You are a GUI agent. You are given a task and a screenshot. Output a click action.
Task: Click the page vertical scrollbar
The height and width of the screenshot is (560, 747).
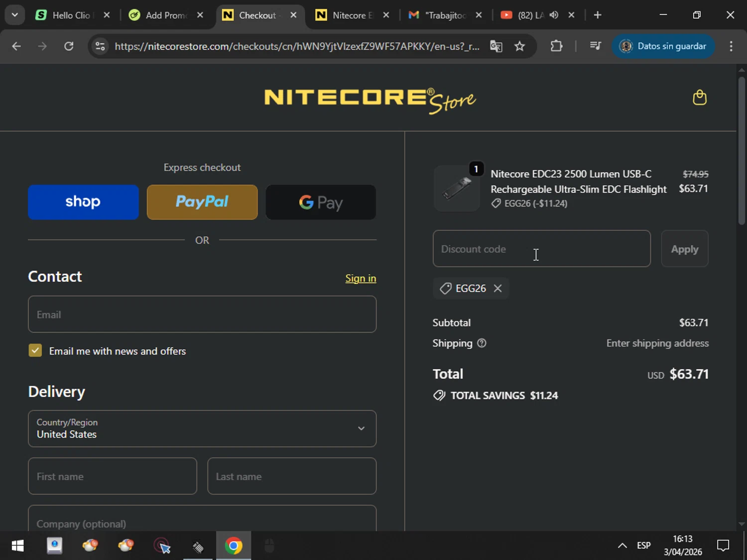[742, 150]
